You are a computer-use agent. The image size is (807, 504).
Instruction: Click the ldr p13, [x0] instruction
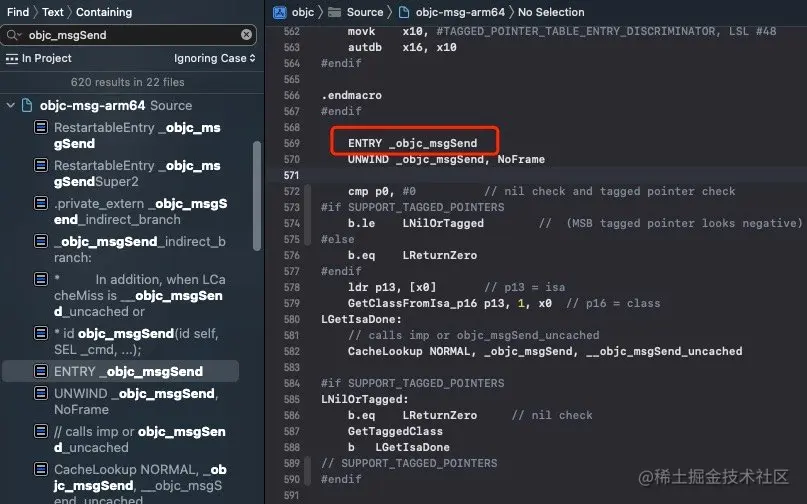pyautogui.click(x=392, y=287)
